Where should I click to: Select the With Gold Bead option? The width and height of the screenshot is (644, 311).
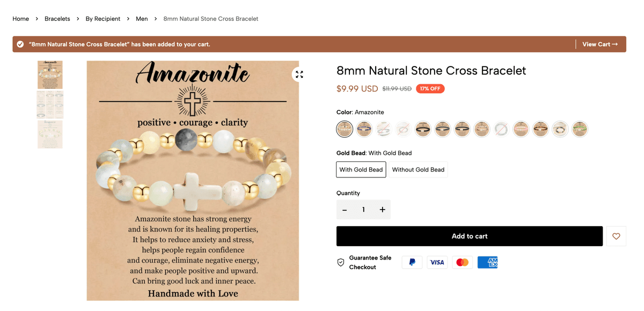(x=361, y=169)
